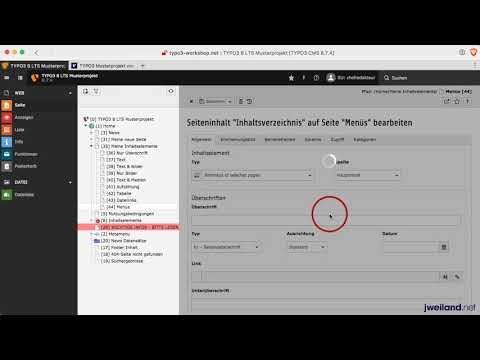480x360 pixels.
Task: Switch to the Sprache tab
Action: 313,140
